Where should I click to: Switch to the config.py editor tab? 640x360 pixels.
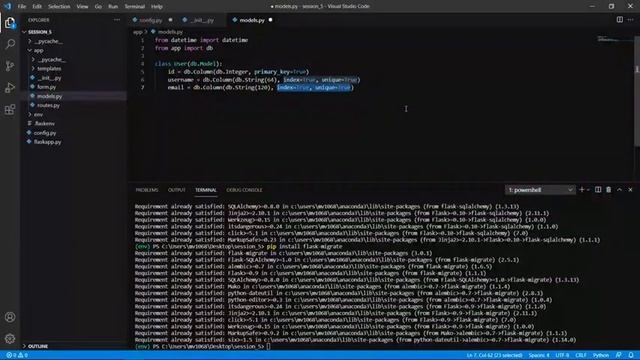coord(151,20)
